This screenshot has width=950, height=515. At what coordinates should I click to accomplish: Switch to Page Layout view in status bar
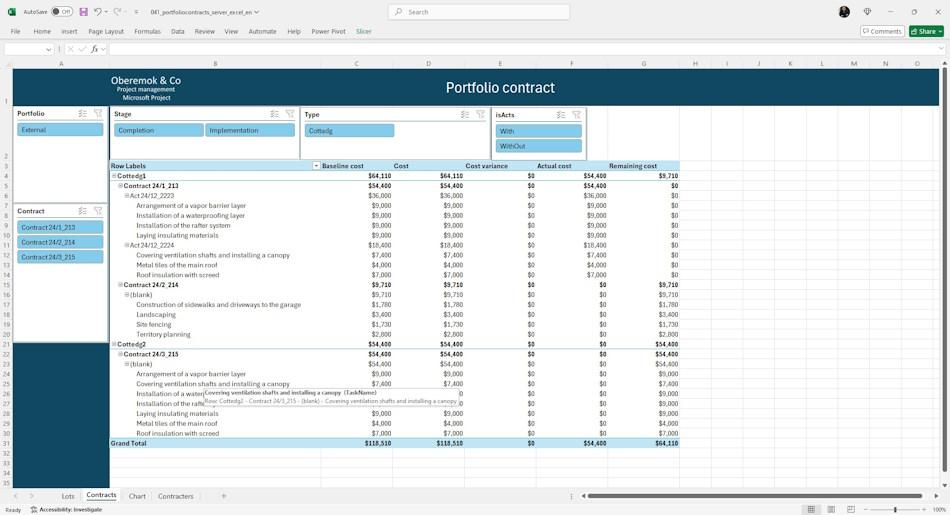click(831, 510)
